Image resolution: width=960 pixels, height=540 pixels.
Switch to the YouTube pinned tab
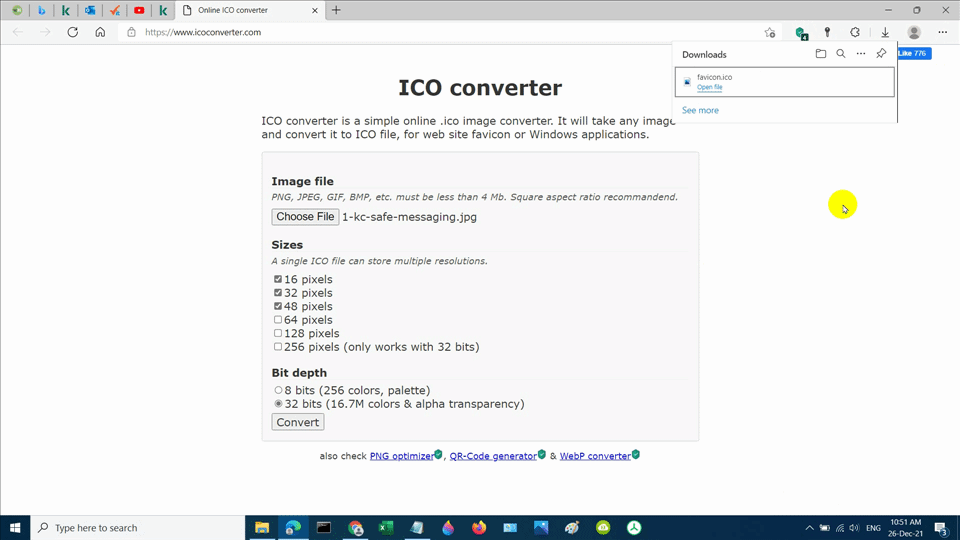[139, 10]
